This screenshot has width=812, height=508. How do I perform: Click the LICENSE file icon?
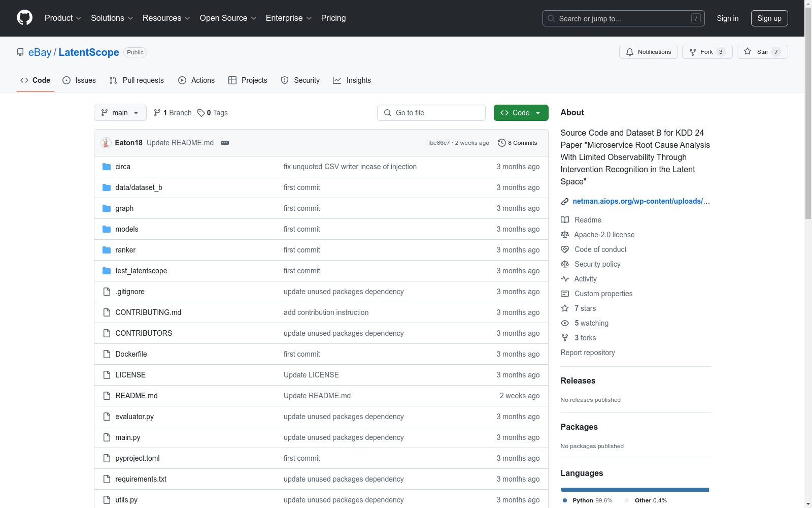107,375
